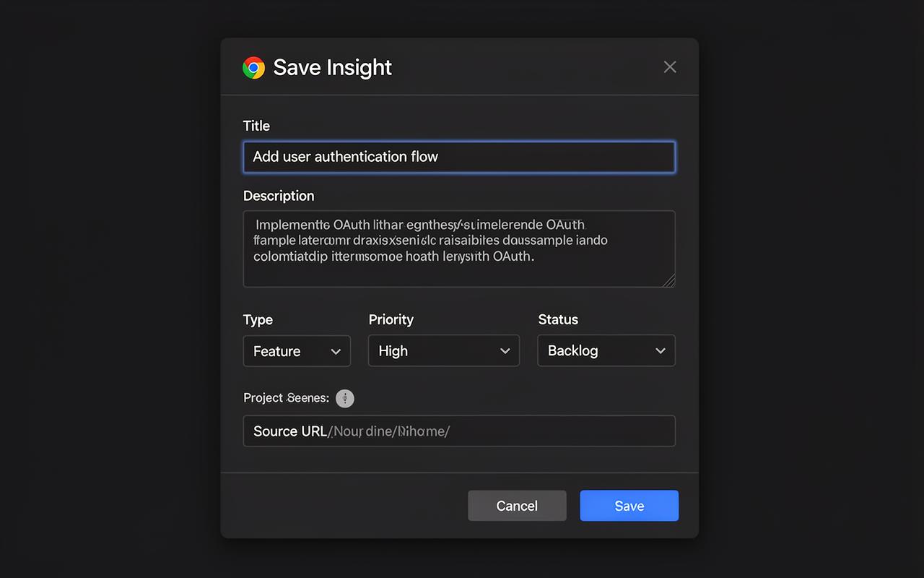
Task: Open the Type dropdown showing Feature
Action: pos(297,351)
